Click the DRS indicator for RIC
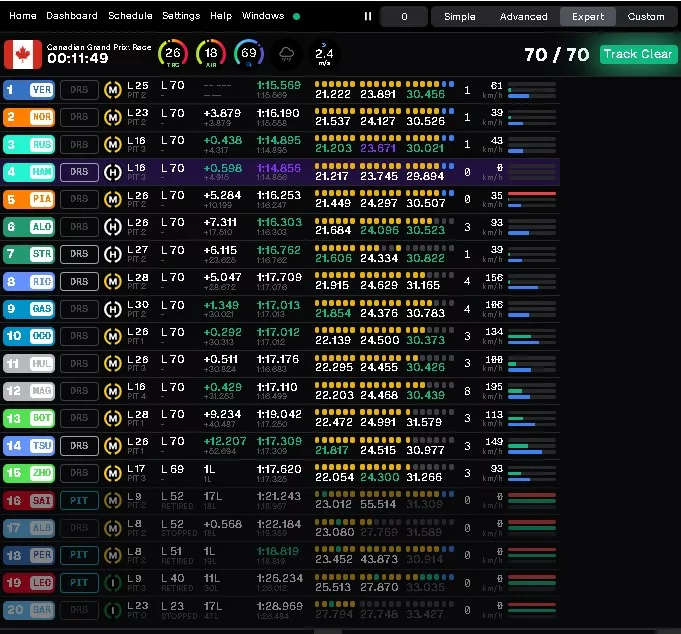 click(79, 282)
